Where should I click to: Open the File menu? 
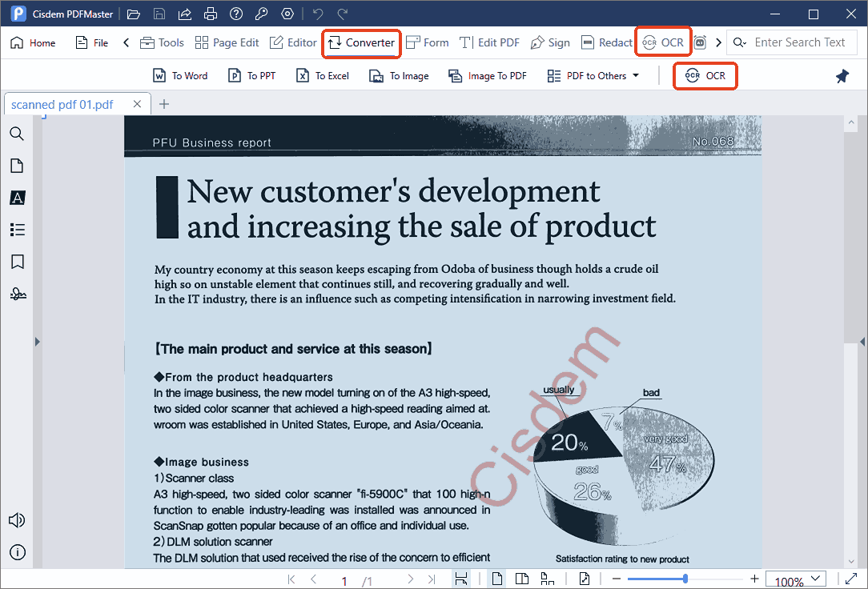coord(92,42)
